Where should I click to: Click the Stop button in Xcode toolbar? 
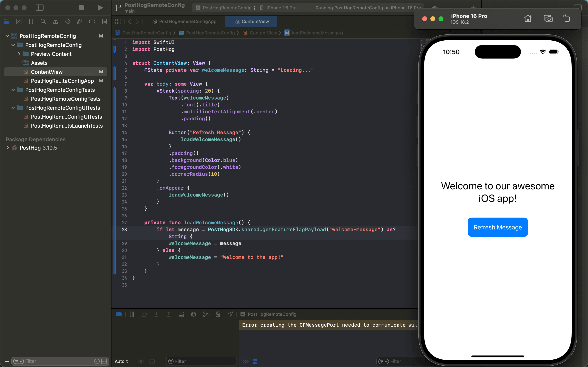[81, 8]
